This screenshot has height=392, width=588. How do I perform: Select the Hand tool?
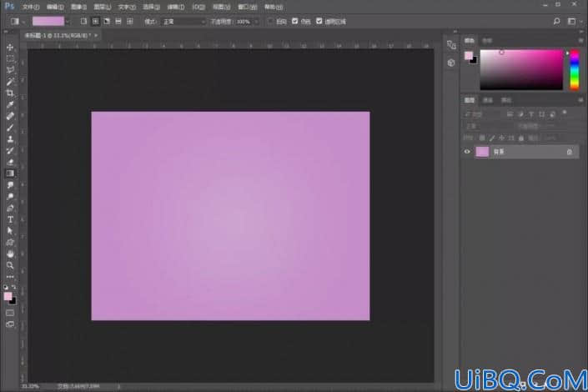(10, 254)
